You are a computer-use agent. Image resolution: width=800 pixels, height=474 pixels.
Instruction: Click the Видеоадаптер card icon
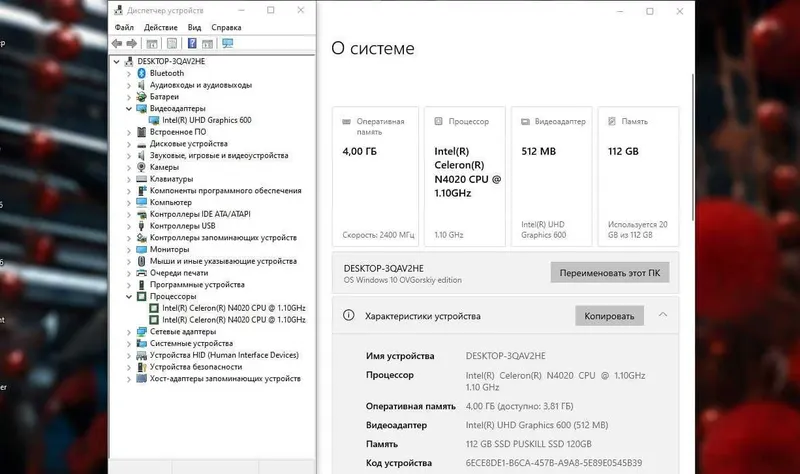[x=525, y=121]
